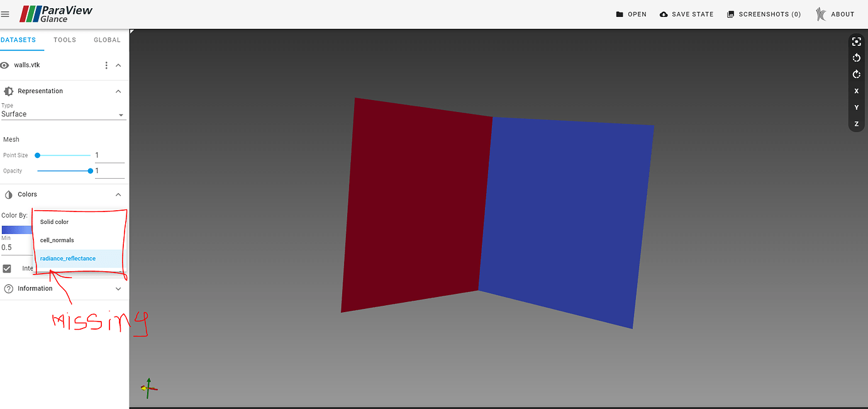Expand the Information section

[118, 289]
